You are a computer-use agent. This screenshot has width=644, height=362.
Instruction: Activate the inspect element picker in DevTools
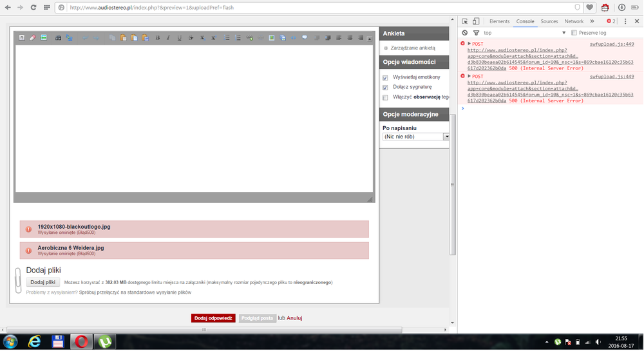coord(465,21)
